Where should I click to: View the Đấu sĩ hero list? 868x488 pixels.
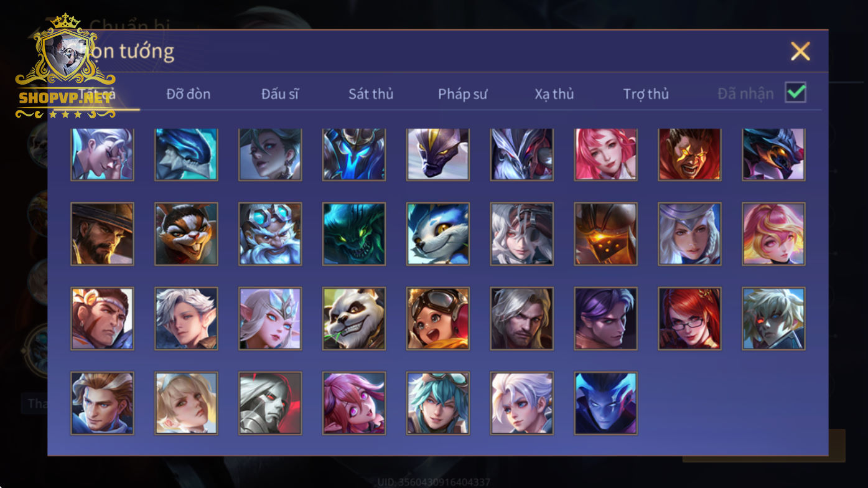pyautogui.click(x=280, y=94)
